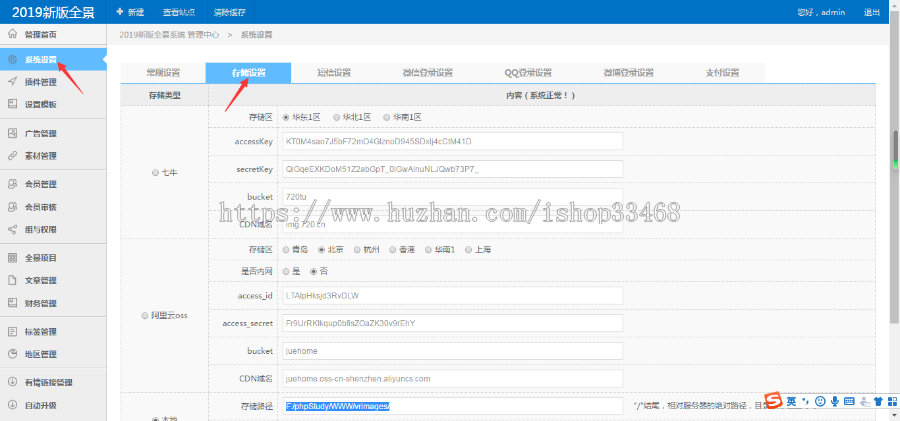This screenshot has width=900, height=421.
Task: Click the scrollbar down arrow
Action: click(x=895, y=415)
